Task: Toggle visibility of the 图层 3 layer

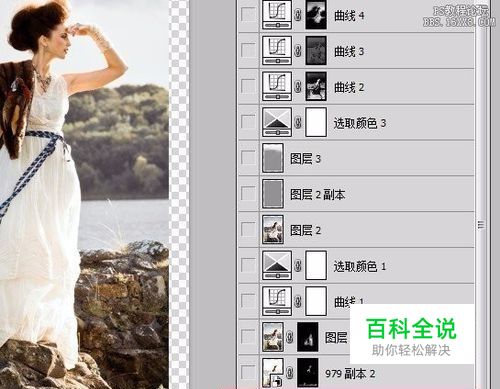Action: 248,158
